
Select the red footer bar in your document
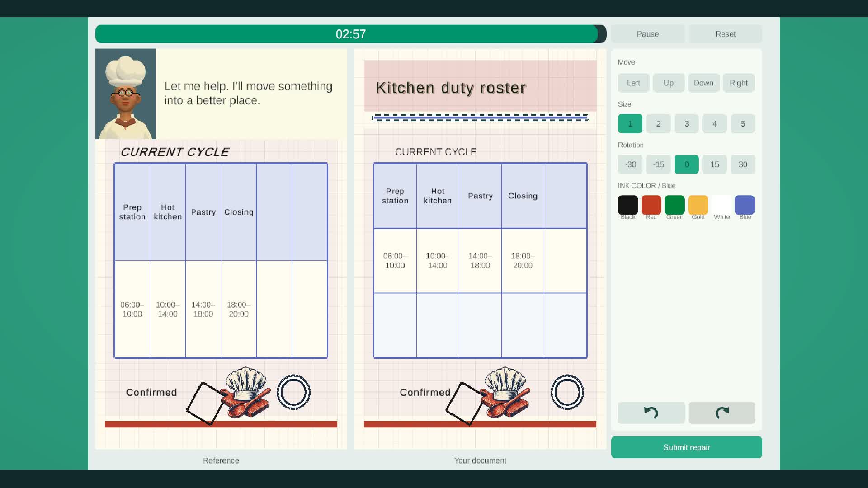coord(480,424)
